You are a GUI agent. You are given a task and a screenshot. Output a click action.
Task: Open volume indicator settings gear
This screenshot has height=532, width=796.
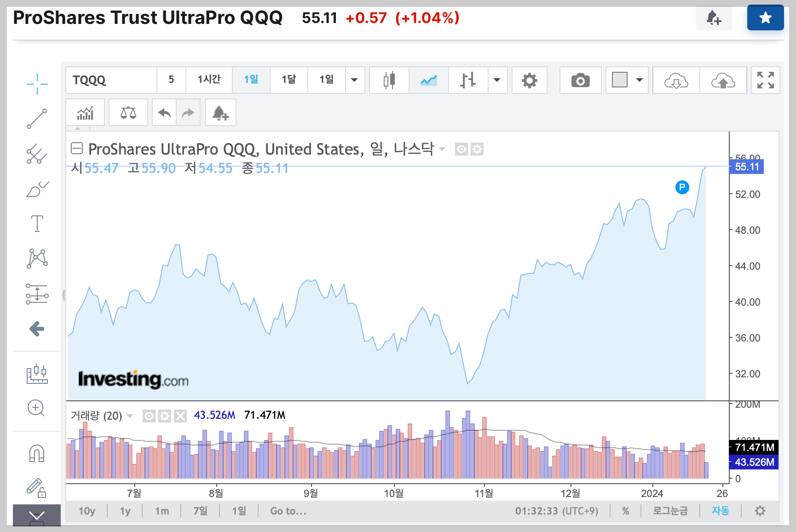tap(165, 416)
